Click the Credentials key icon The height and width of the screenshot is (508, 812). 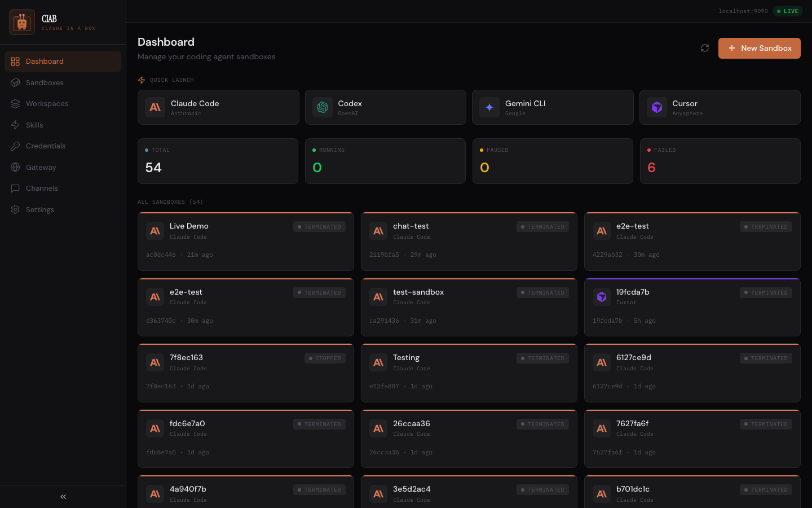point(15,146)
